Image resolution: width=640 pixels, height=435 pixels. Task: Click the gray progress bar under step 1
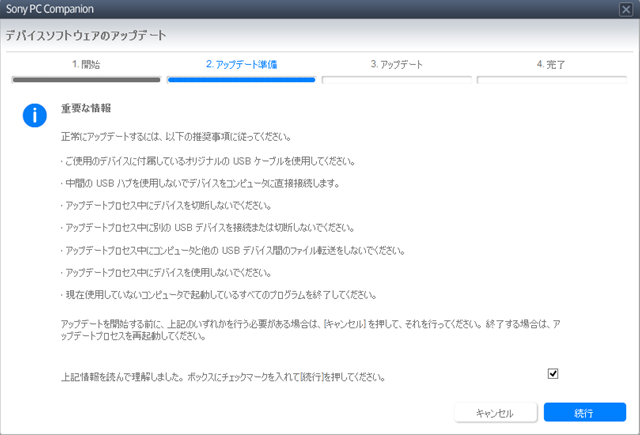pyautogui.click(x=86, y=80)
